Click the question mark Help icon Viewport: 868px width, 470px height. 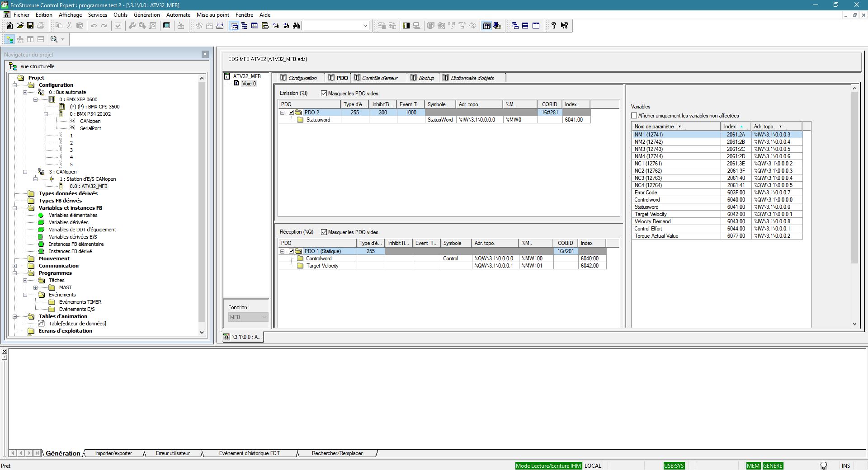[553, 26]
